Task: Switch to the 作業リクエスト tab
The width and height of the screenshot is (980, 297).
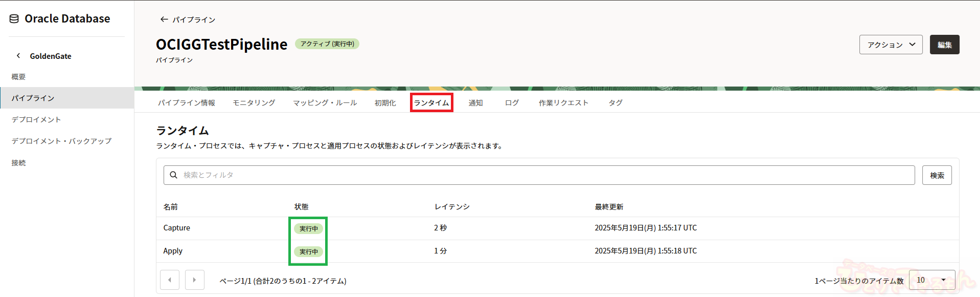Action: coord(563,103)
